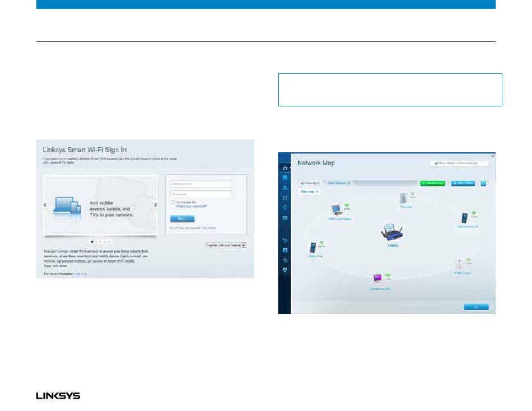Click the refresh icon beside Add a Device
Viewport: 532px width, 411px height.
click(x=483, y=183)
